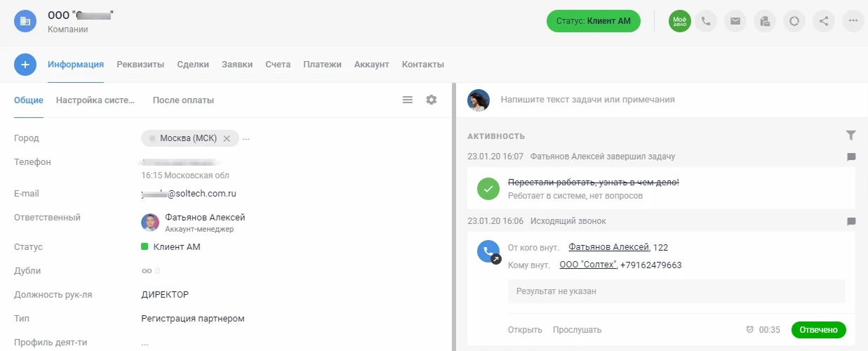Click the envelope email icon in header
The image size is (868, 351).
pos(735,21)
